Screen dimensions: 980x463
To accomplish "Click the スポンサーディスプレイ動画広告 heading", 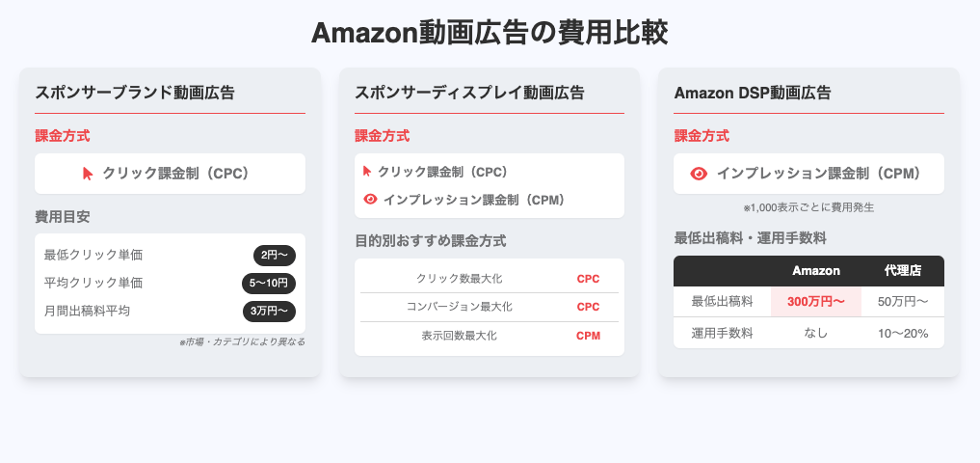I will tap(469, 93).
